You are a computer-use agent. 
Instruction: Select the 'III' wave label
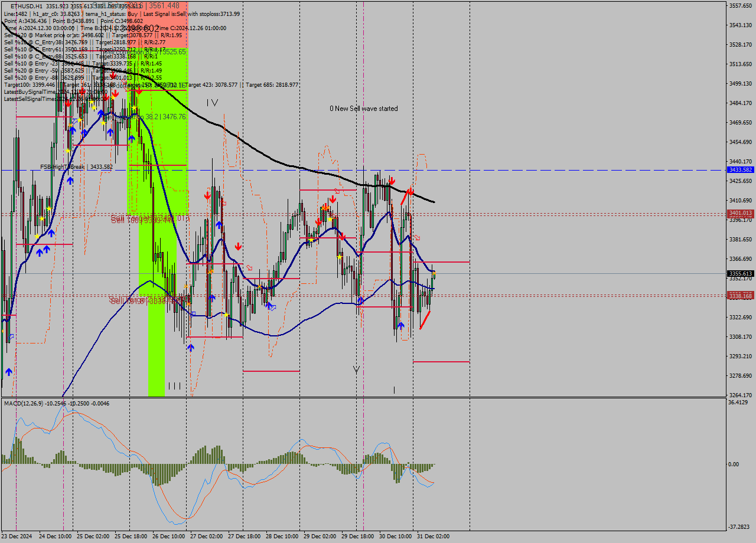tap(174, 386)
